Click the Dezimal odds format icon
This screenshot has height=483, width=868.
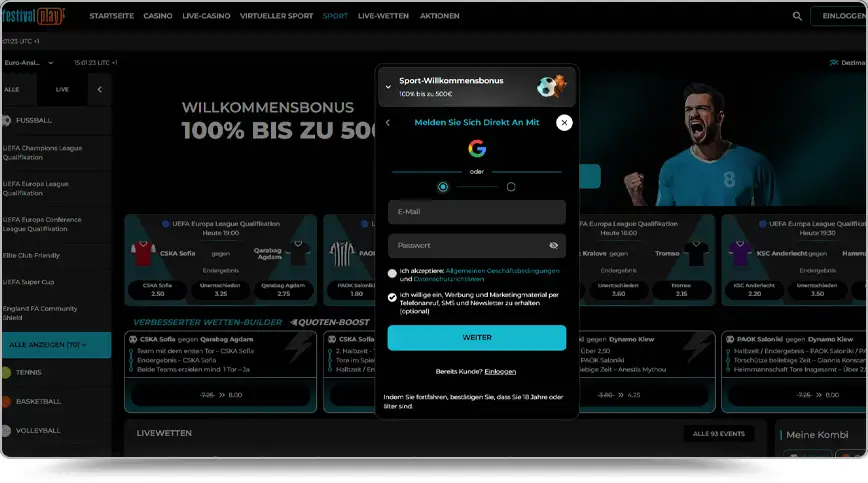tap(834, 63)
